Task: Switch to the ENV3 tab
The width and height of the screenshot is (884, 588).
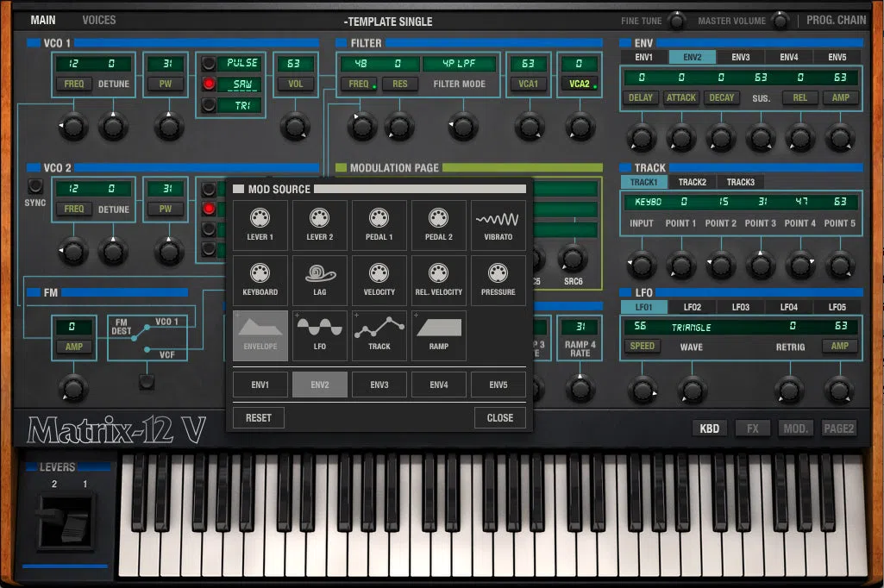Action: (740, 57)
